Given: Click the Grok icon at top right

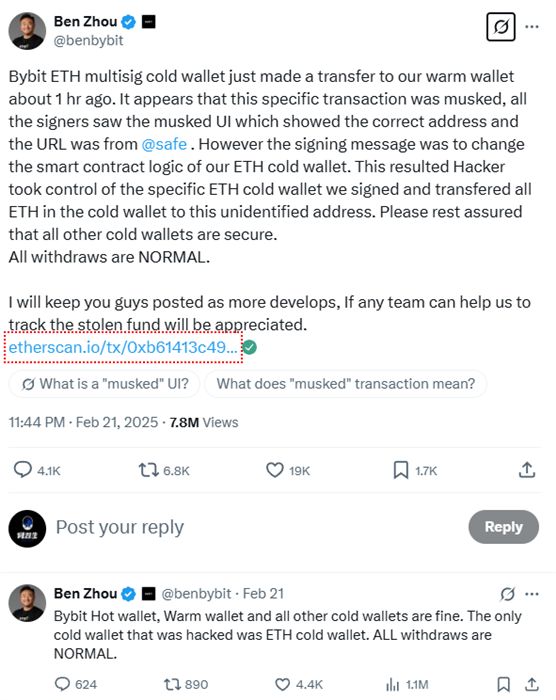Looking at the screenshot, I should coord(501,27).
